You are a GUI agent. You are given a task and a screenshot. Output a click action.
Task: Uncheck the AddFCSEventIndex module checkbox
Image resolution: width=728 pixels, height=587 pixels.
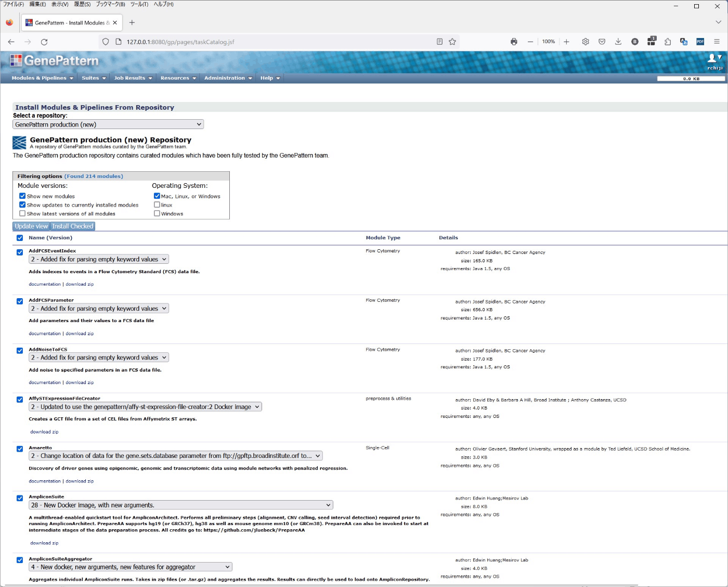20,252
